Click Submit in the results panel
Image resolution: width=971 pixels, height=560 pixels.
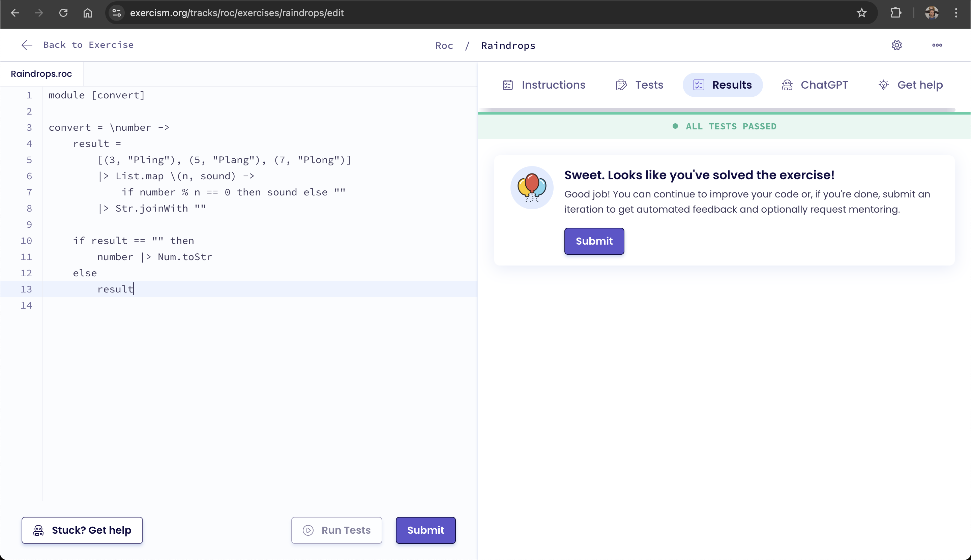click(594, 241)
